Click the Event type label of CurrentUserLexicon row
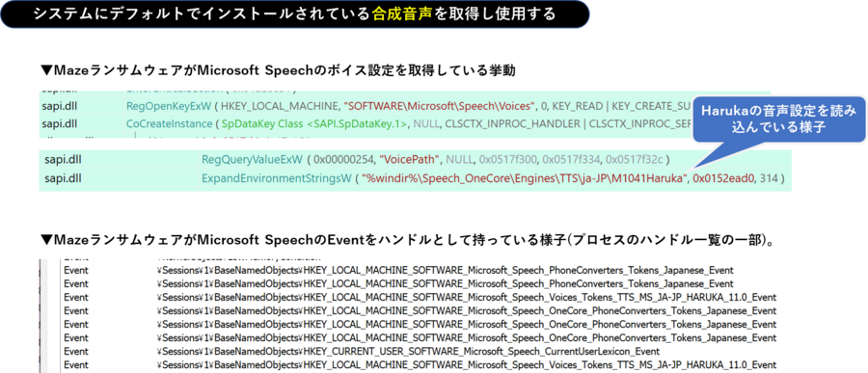This screenshot has height=373, width=868. pyautogui.click(x=76, y=351)
